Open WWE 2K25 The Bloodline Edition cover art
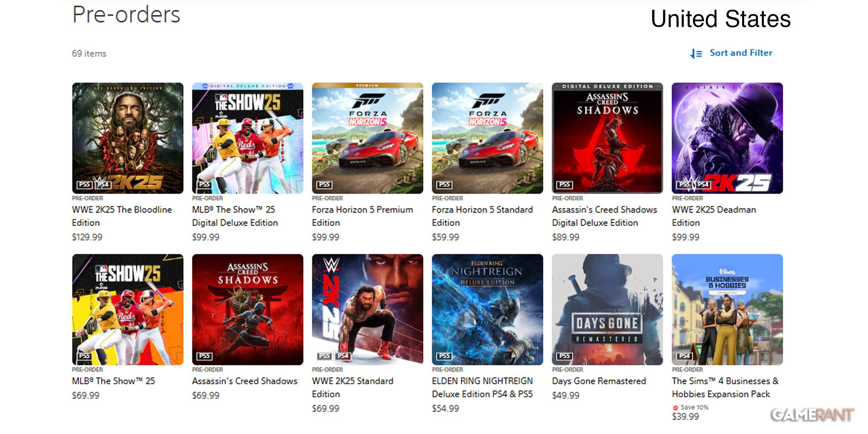This screenshot has width=868, height=434. coord(128,138)
